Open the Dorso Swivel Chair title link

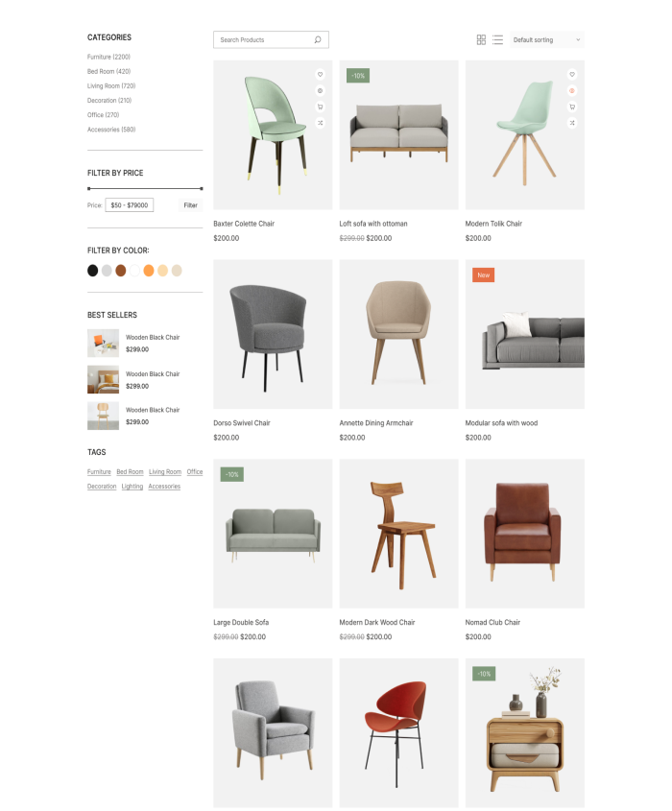coord(242,423)
